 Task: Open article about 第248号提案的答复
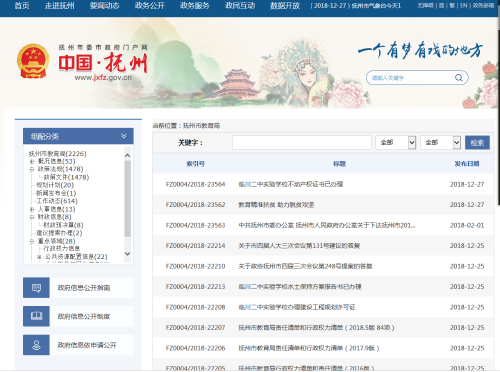coord(305,266)
